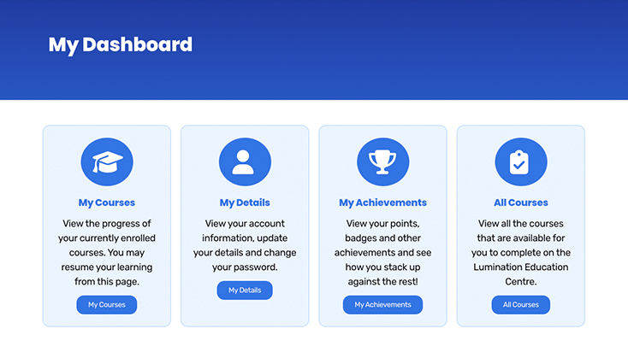
Task: Click the My Courses button
Action: point(107,305)
